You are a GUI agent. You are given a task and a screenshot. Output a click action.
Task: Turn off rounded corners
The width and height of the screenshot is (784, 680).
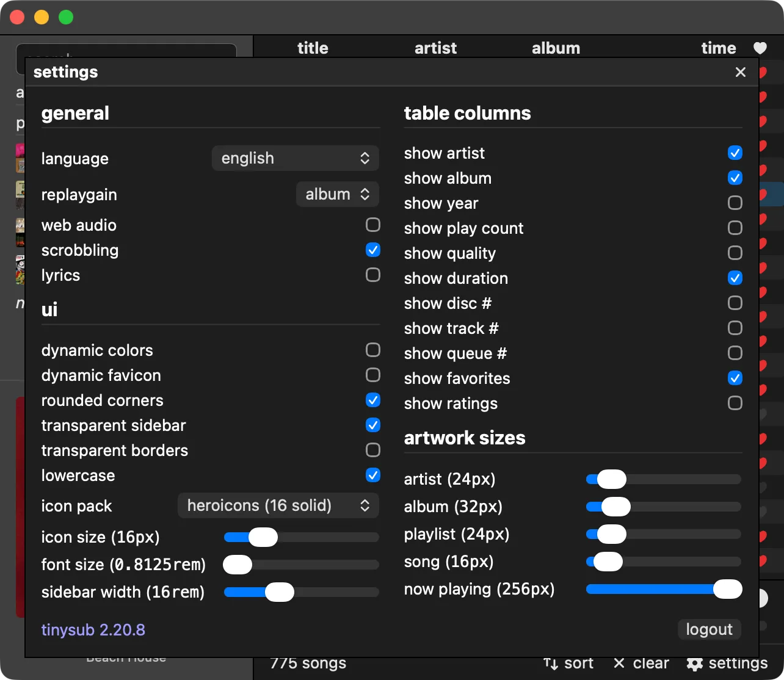(x=373, y=400)
